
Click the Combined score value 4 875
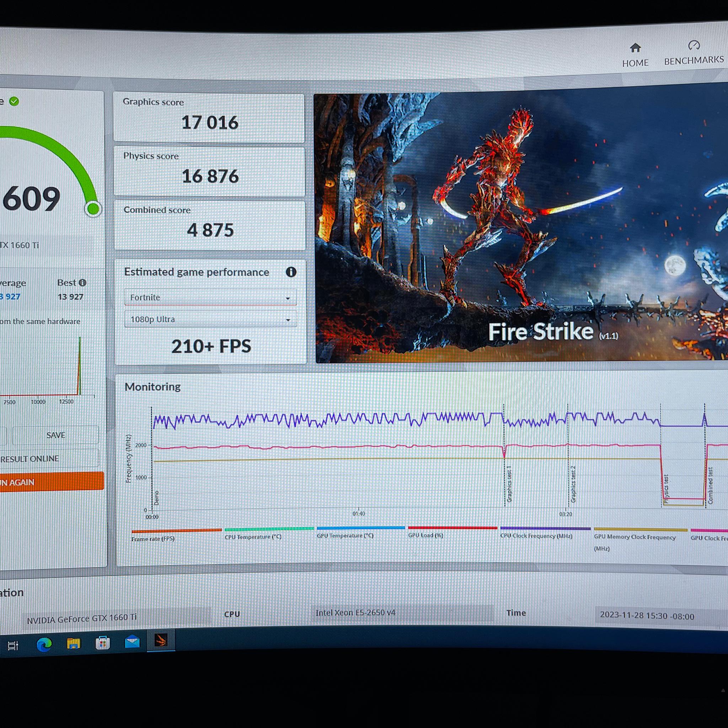[211, 230]
